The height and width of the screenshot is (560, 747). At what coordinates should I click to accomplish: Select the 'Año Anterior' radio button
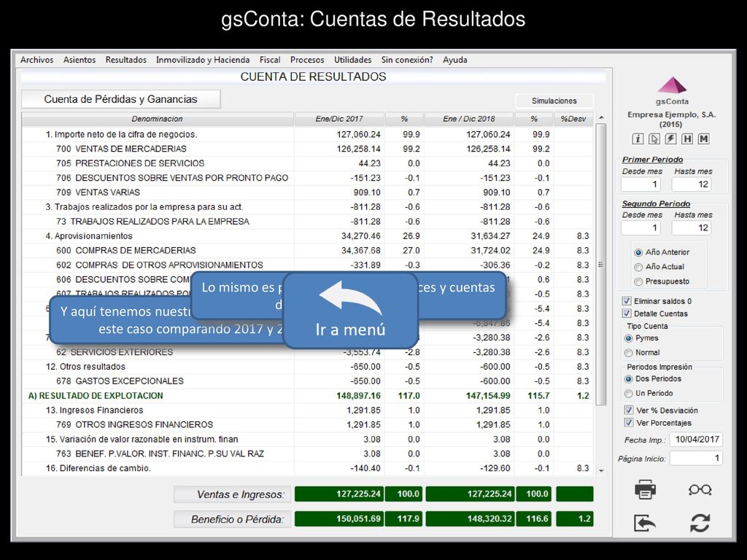638,252
